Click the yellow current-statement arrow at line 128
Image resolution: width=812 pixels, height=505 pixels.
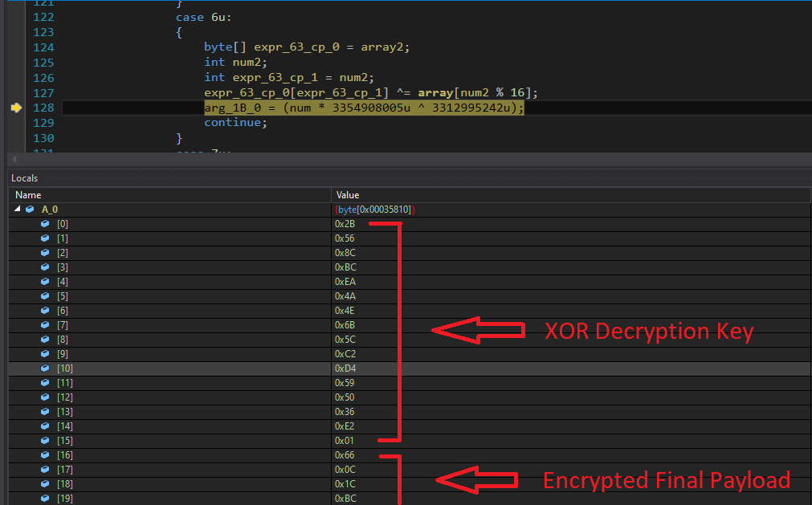click(x=16, y=108)
